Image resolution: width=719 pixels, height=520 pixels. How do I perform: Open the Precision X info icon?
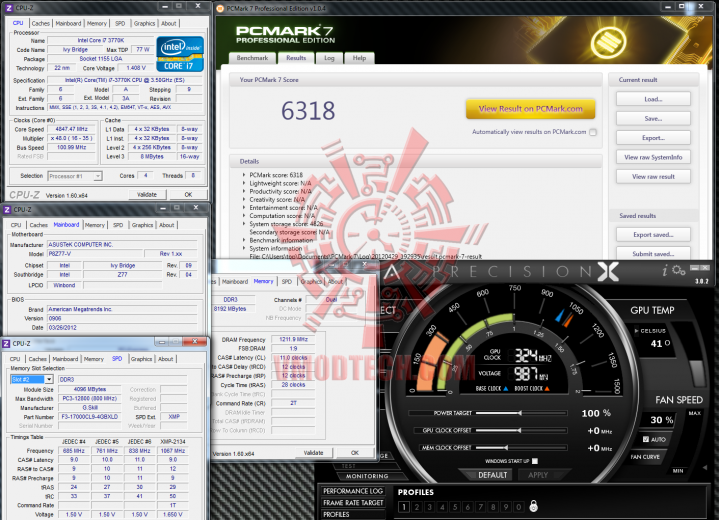[x=664, y=271]
